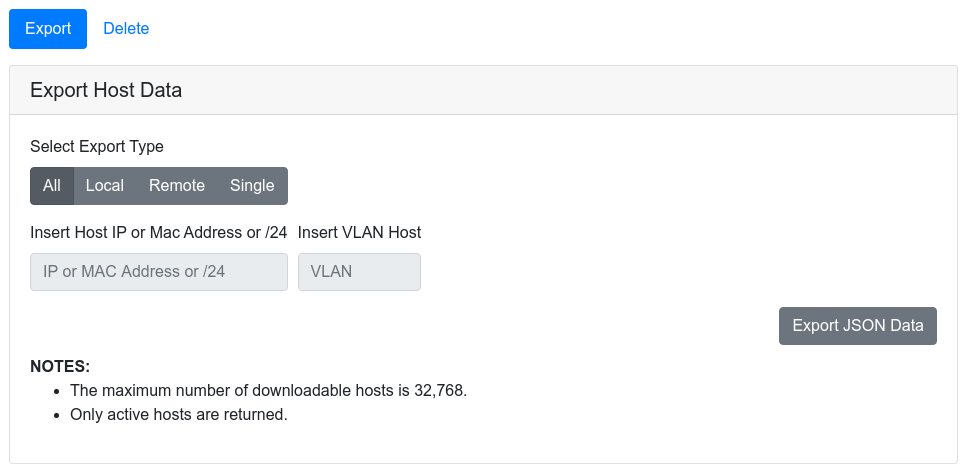Screen dimensions: 967x471
Task: Click the only active hosts note
Action: [x=179, y=414]
